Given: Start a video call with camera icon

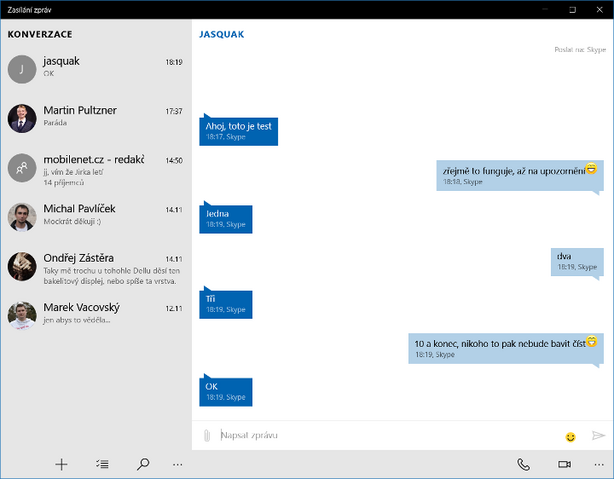Looking at the screenshot, I should [564, 465].
